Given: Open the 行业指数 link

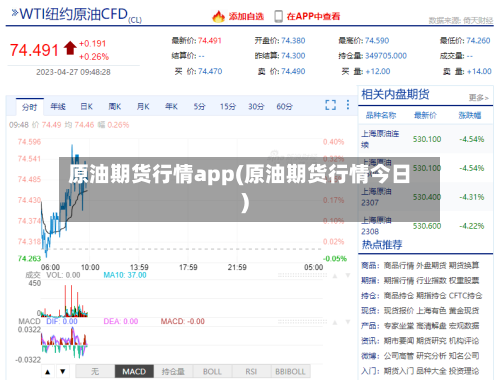Looking at the screenshot, I should click(x=431, y=281).
